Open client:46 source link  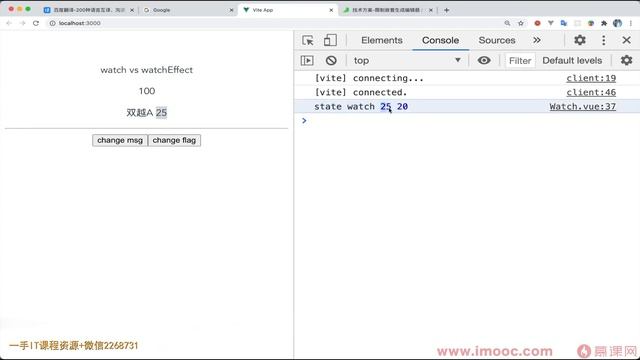click(591, 92)
